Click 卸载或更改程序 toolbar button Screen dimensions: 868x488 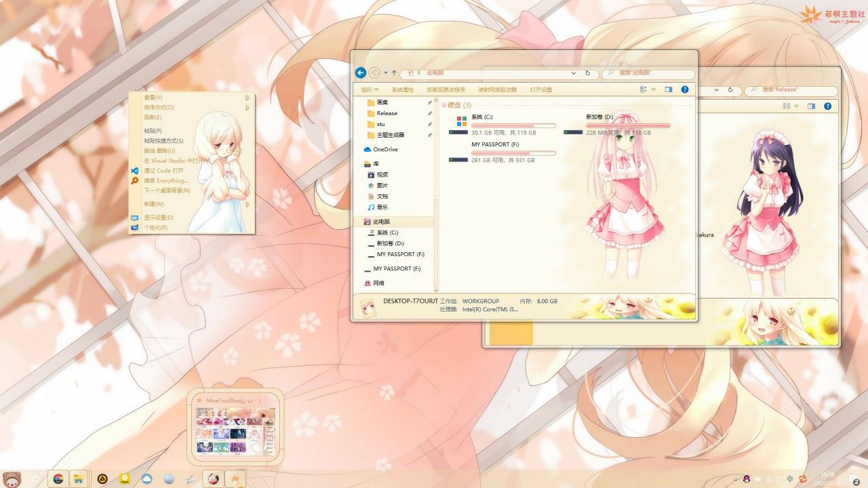[x=446, y=89]
